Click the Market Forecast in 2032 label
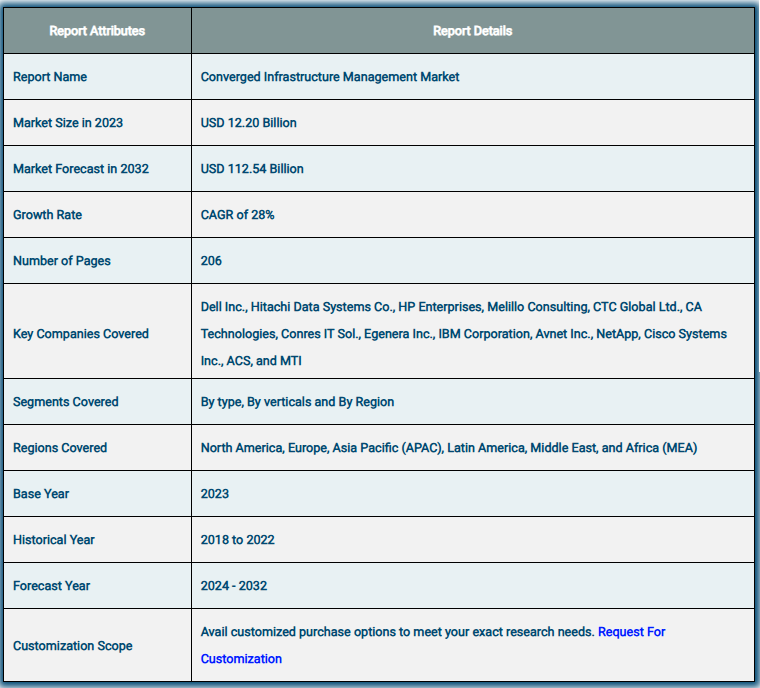 pyautogui.click(x=81, y=169)
